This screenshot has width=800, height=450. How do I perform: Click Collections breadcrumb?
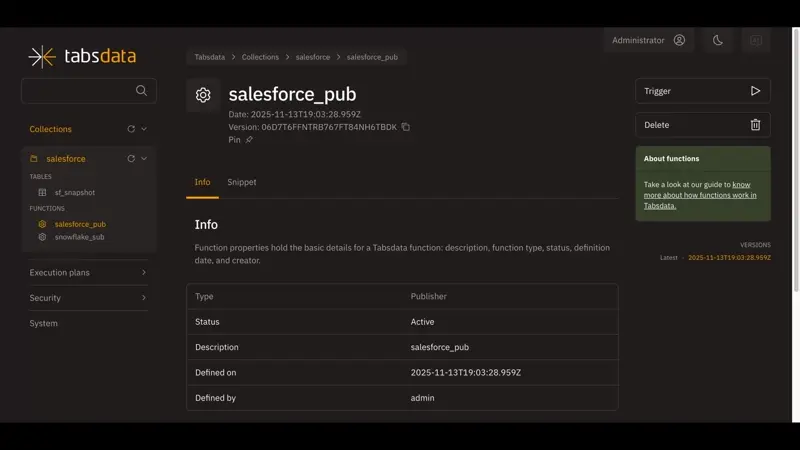(x=260, y=57)
